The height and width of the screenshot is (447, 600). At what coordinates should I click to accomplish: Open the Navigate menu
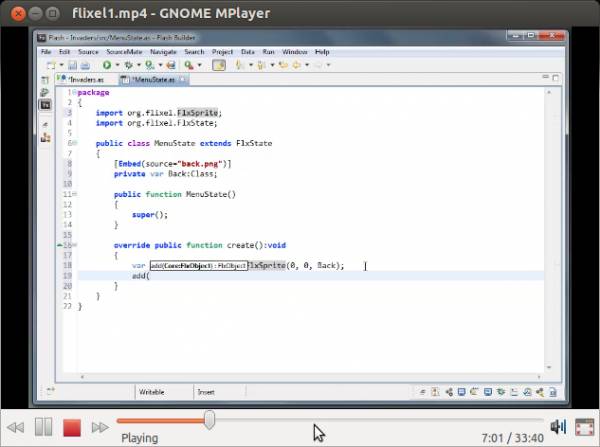pos(163,52)
